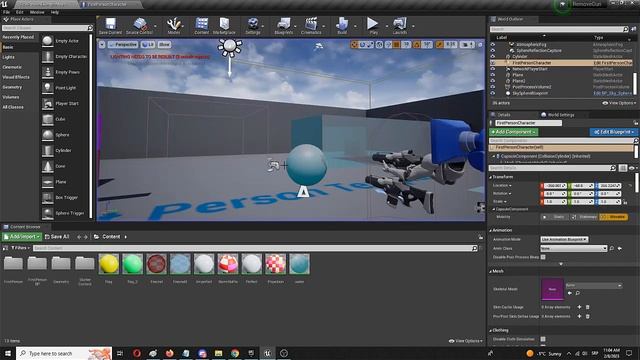The width and height of the screenshot is (640, 360).
Task: Select the Plane shape icon
Action: [x=48, y=182]
